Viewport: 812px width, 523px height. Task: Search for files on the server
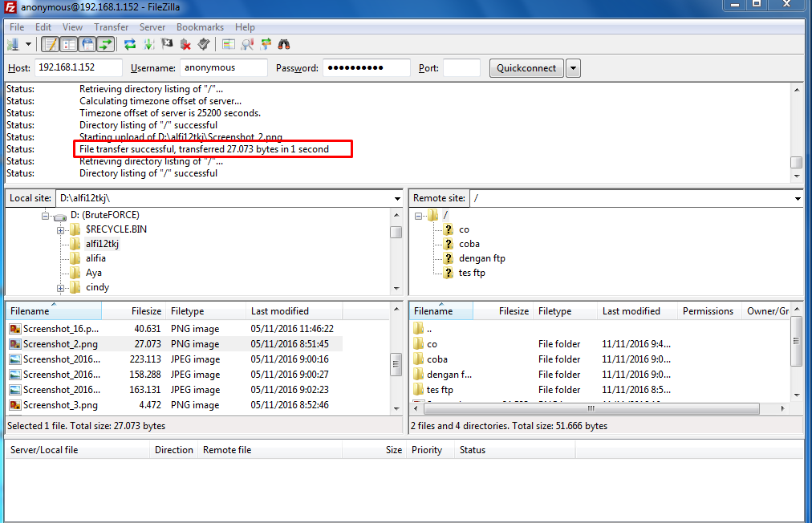[x=286, y=43]
